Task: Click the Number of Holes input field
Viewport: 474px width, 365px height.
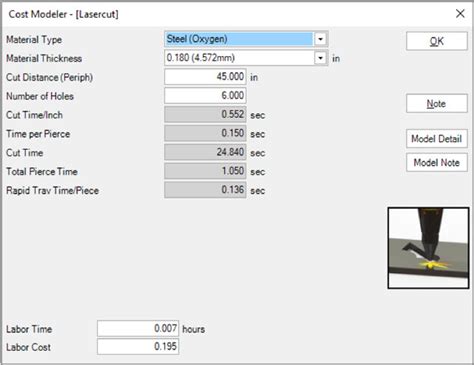Action: coord(205,96)
